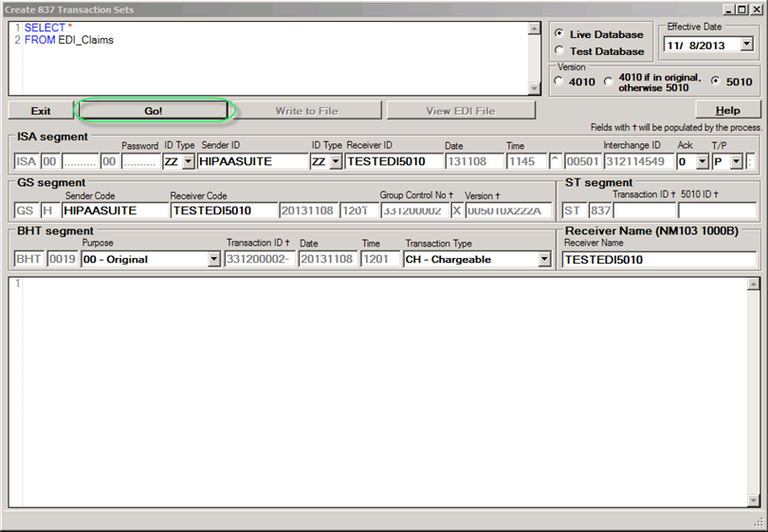Select '4010 if in original' radio option
768x532 pixels.
[609, 82]
